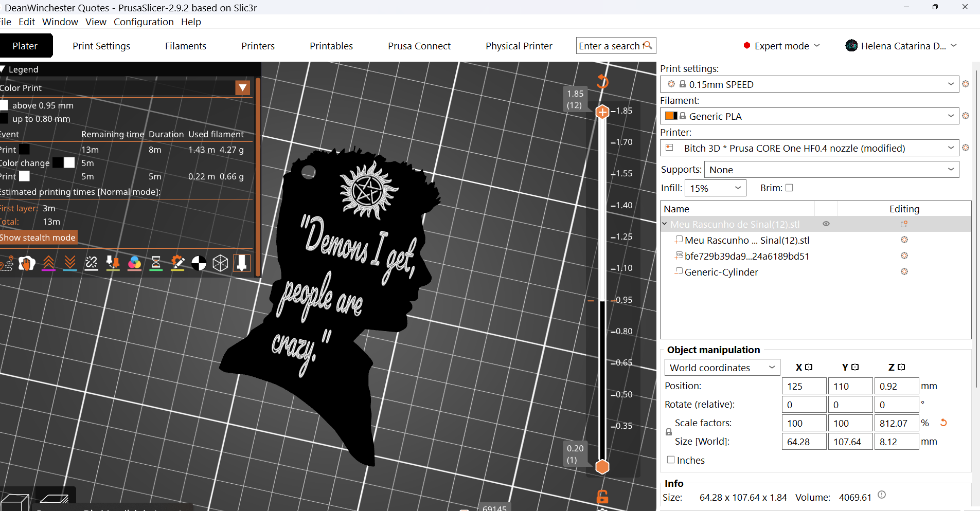The width and height of the screenshot is (980, 511).
Task: Open the Helena Catarina account menu
Action: point(901,46)
